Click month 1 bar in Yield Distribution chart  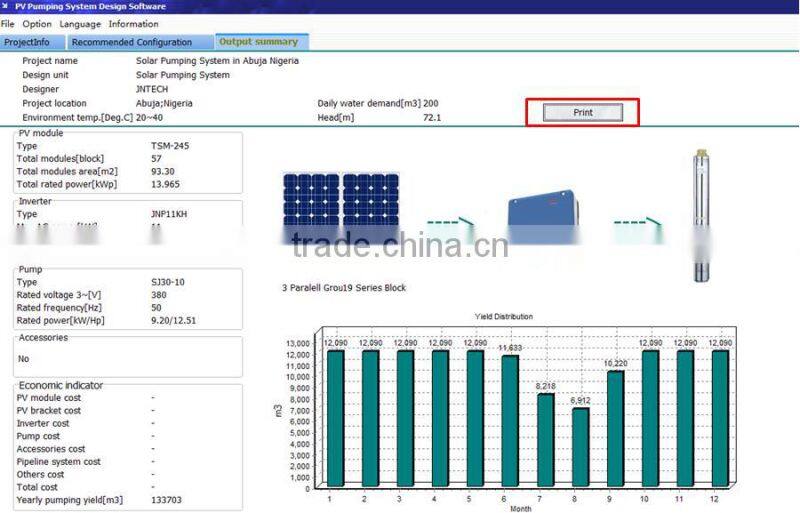[335, 418]
